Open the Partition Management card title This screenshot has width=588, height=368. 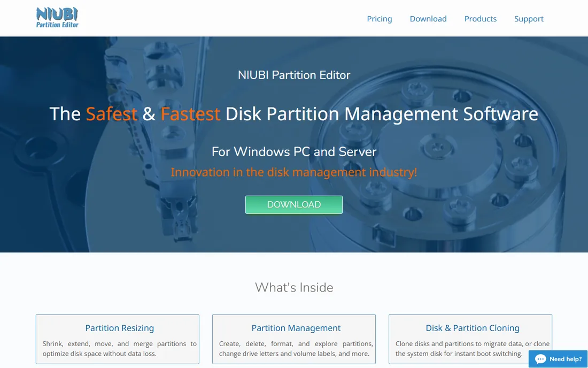(296, 328)
